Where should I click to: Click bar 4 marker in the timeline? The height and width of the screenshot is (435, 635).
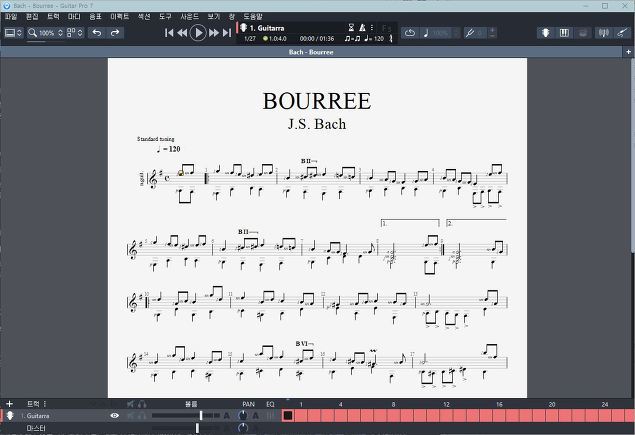[x=341, y=404]
